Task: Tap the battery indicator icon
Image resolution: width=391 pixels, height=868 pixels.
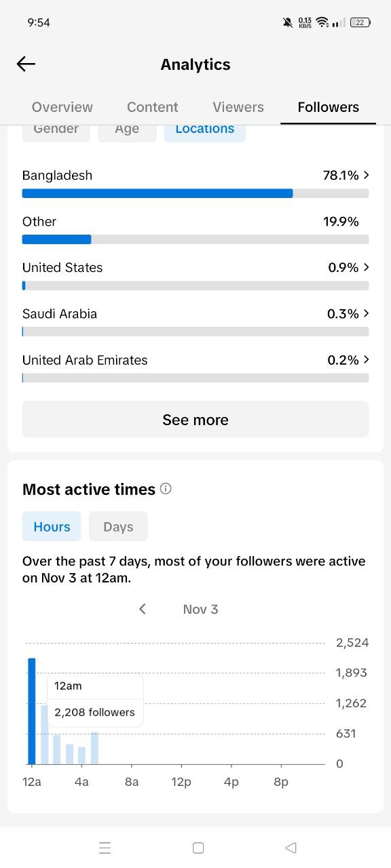Action: click(360, 22)
